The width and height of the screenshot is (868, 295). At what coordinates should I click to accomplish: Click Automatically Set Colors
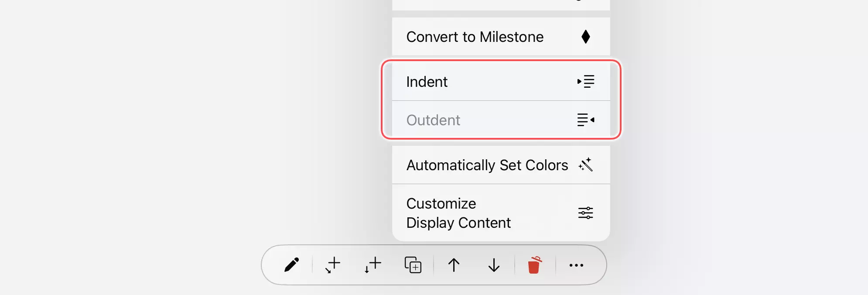487,165
